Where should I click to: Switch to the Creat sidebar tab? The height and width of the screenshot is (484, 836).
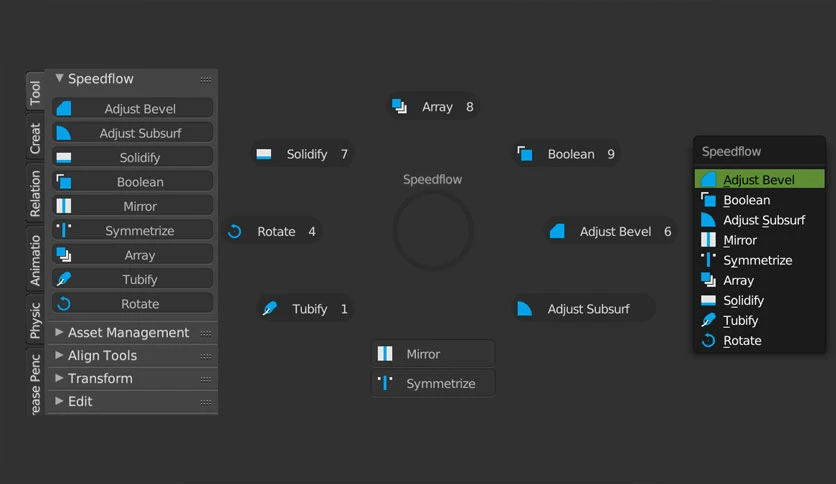pos(35,138)
